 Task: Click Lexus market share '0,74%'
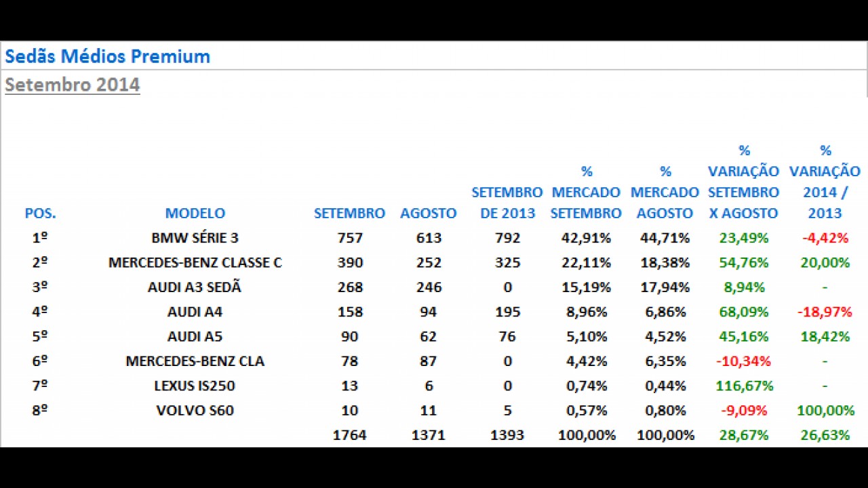point(586,386)
